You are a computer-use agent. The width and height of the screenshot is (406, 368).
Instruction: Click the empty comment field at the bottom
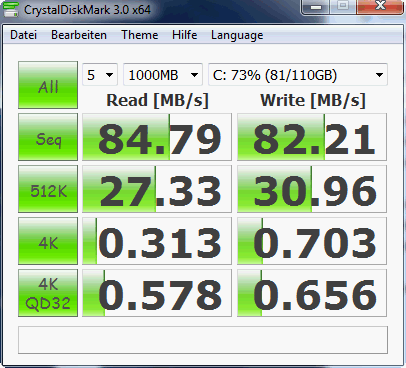point(203,340)
